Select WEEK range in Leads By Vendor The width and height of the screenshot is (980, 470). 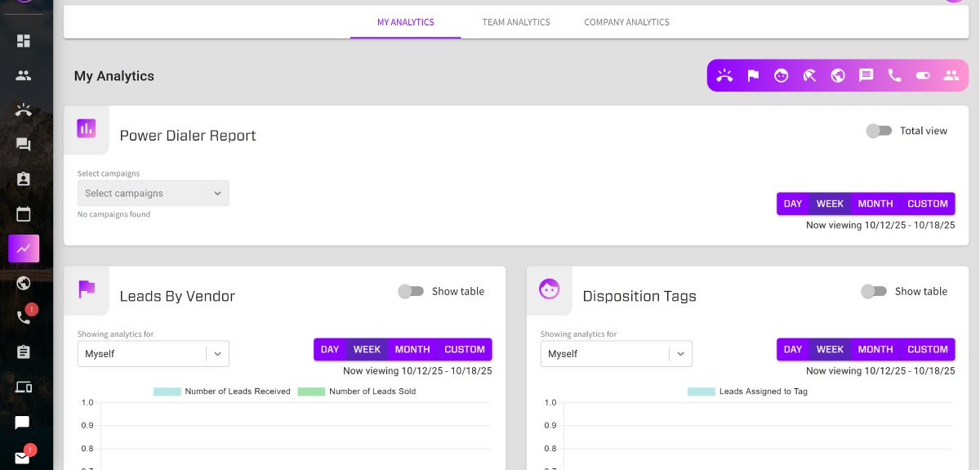367,349
